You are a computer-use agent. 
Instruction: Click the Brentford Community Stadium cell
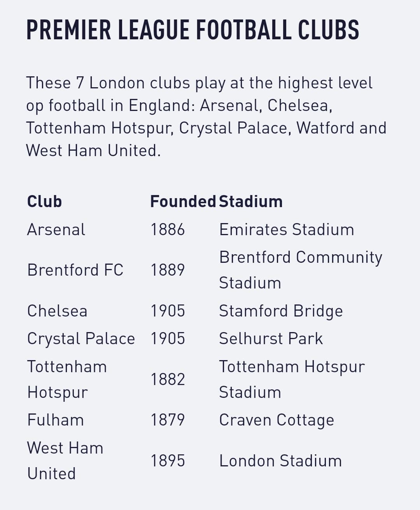[x=301, y=270]
